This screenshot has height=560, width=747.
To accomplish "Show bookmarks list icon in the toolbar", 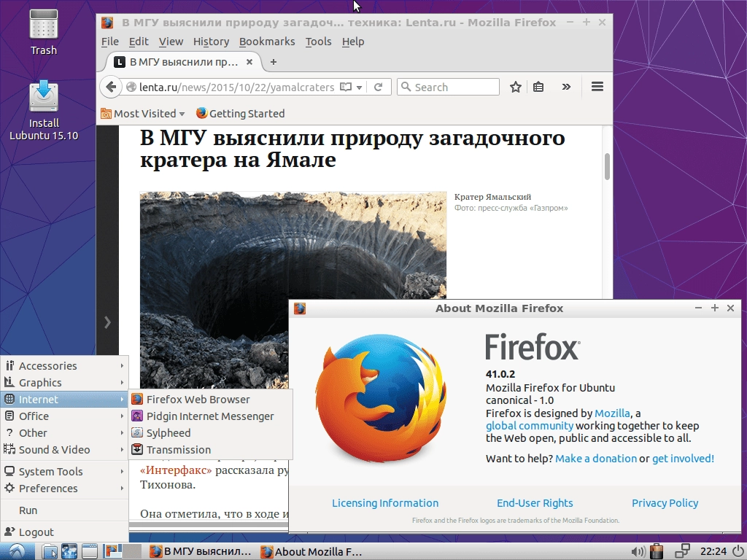I will pyautogui.click(x=538, y=87).
